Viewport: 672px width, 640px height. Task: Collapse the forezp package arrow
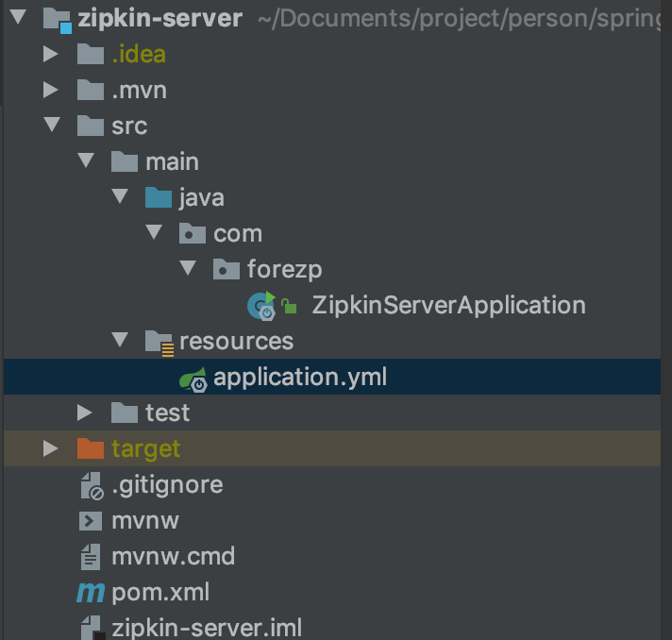click(x=187, y=269)
